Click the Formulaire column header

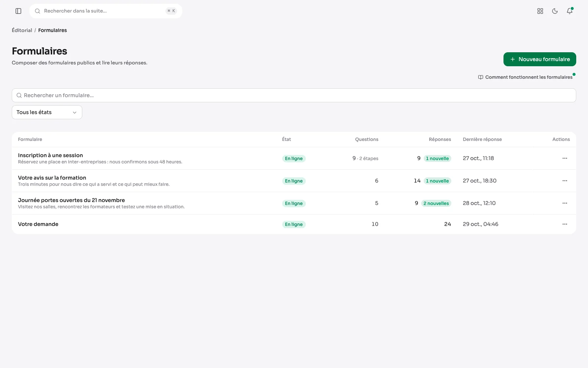point(30,139)
